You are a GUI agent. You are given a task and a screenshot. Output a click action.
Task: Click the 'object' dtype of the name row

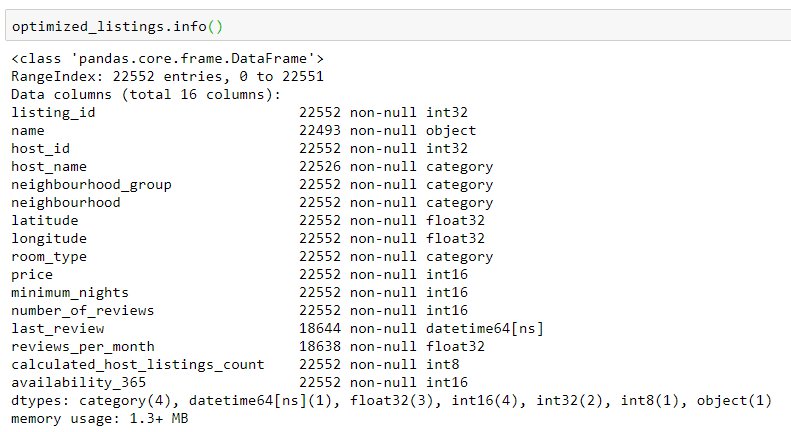450,130
